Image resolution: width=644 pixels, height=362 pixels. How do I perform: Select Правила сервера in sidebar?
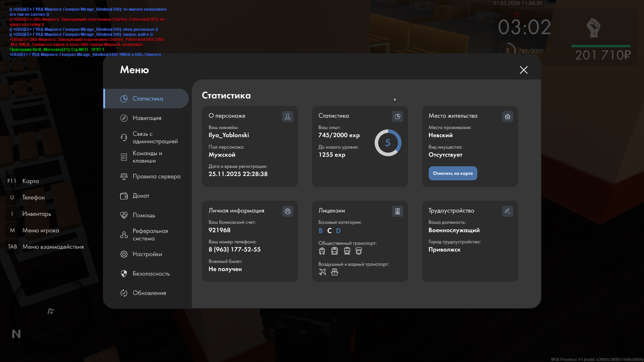156,176
